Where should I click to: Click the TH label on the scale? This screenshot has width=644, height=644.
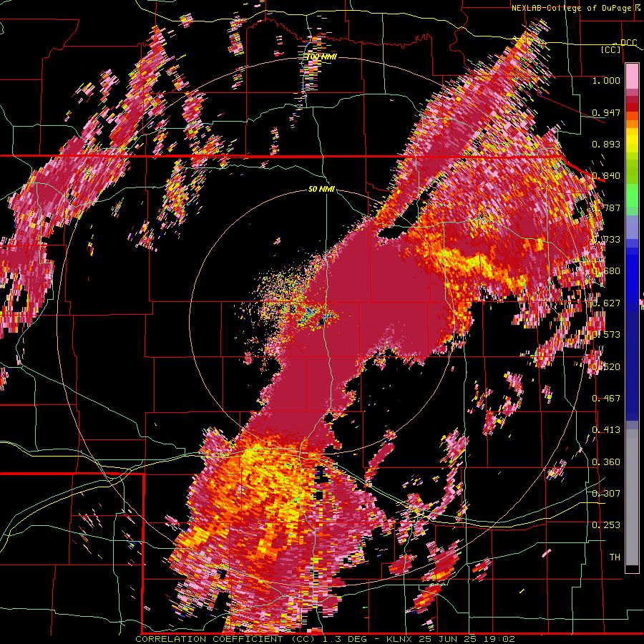(x=615, y=557)
